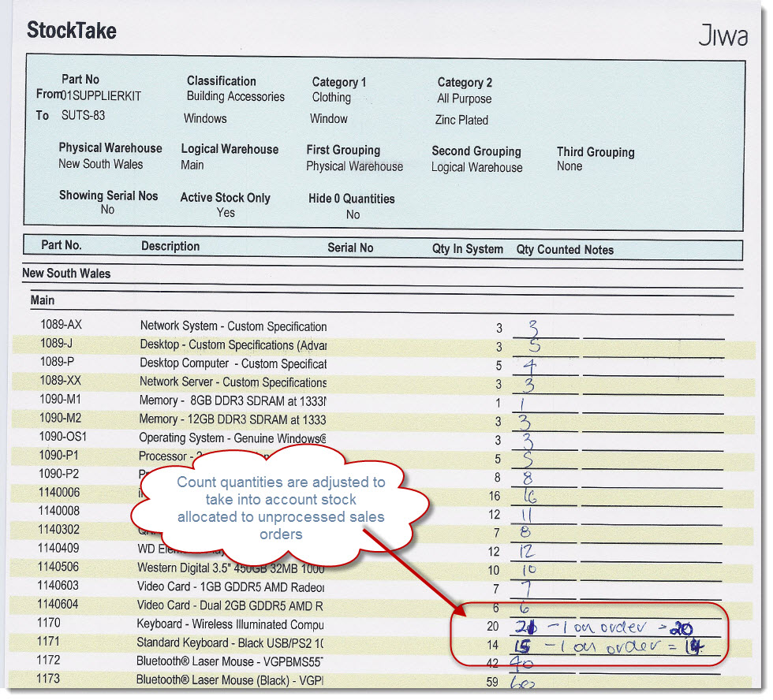Select part number 1090-M2

[x=60, y=418]
